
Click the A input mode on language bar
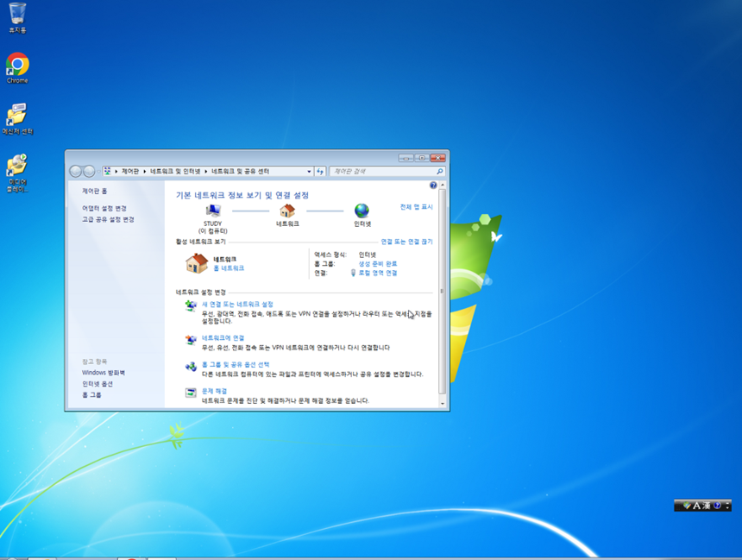(x=696, y=506)
